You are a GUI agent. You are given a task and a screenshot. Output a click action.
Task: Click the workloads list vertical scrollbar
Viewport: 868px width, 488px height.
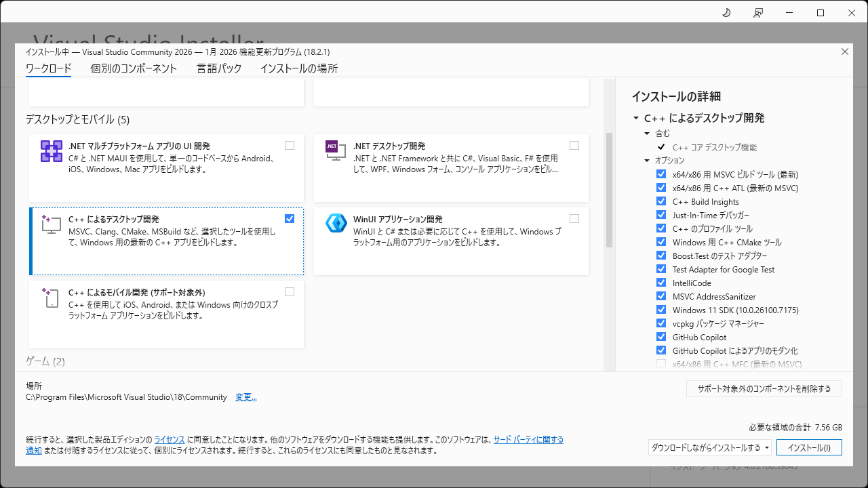coord(608,190)
